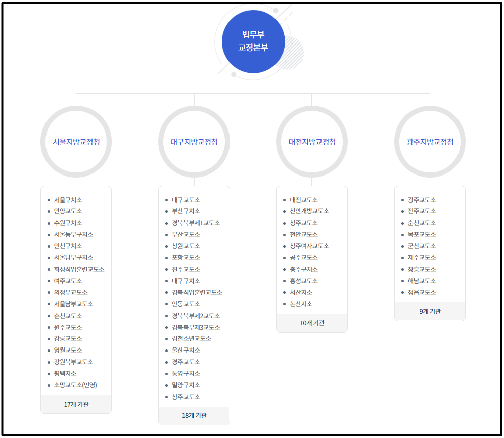This screenshot has height=438, width=504.
Task: Click 경주교도소 entry
Action: tap(186, 362)
